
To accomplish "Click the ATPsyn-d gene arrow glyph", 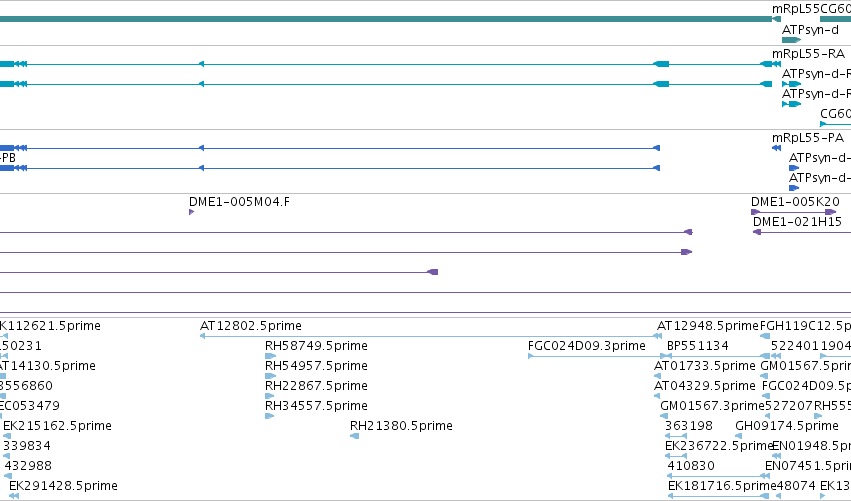I will (791, 40).
